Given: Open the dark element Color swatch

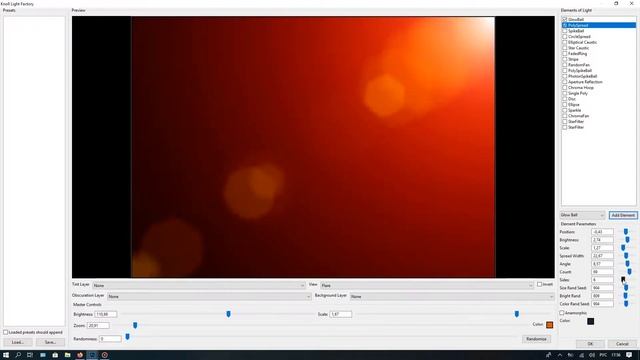Looking at the screenshot, I should pyautogui.click(x=591, y=321).
